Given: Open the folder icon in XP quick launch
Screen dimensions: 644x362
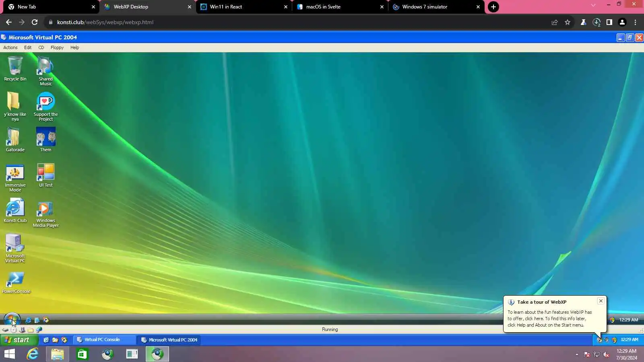Looking at the screenshot, I should click(x=55, y=340).
